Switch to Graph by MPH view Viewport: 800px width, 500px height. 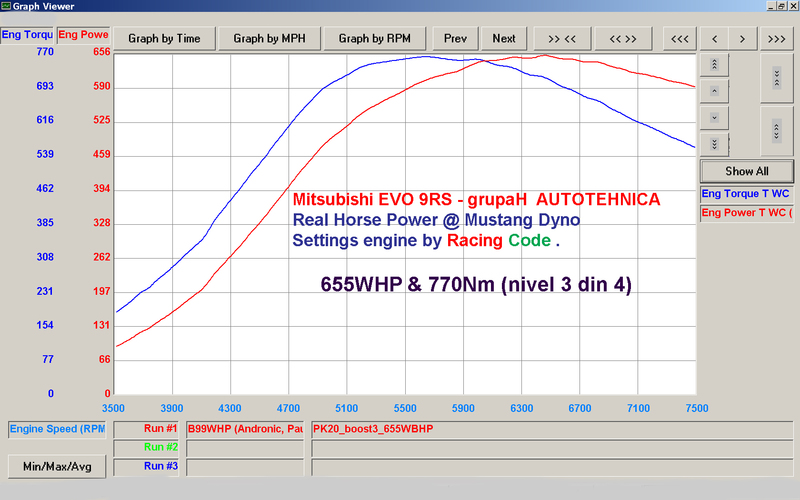point(269,39)
